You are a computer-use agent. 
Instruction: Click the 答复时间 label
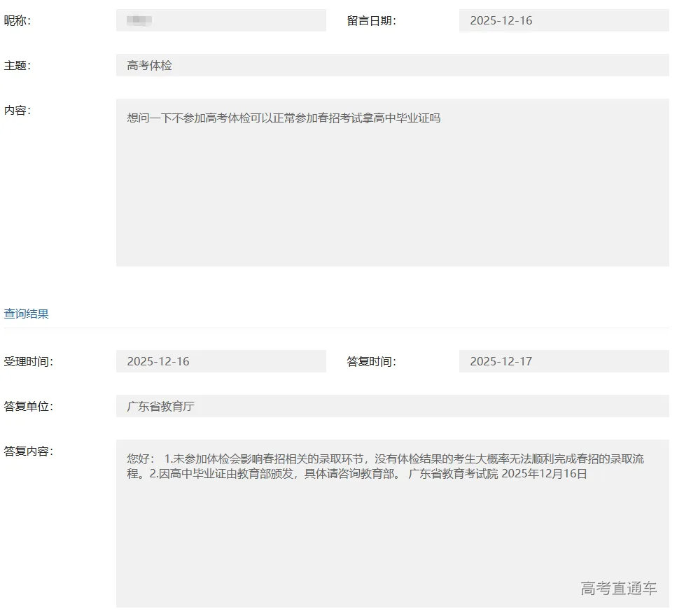click(371, 361)
